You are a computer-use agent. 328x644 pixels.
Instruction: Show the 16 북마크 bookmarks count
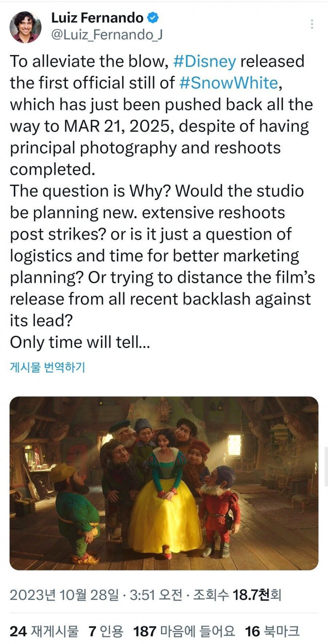272,631
